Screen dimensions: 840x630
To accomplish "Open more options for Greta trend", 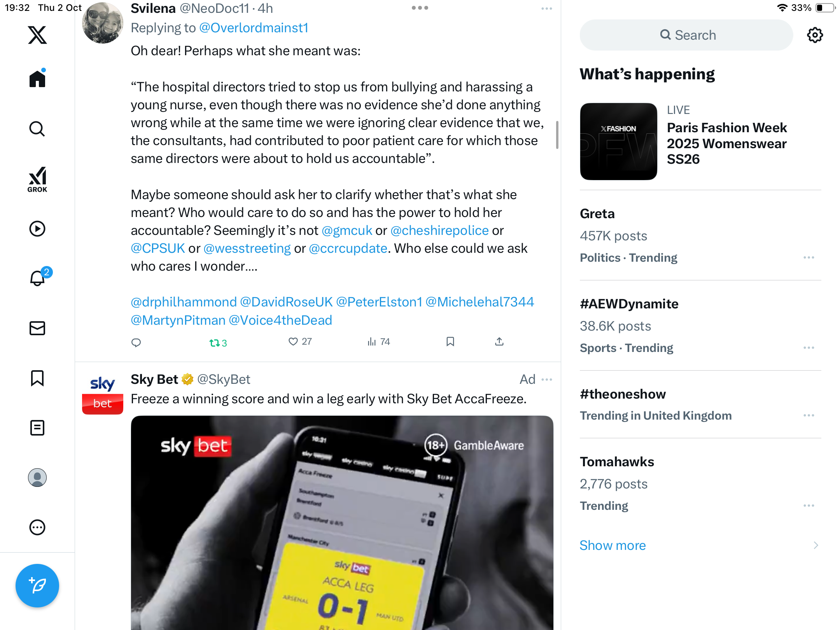I will click(808, 257).
